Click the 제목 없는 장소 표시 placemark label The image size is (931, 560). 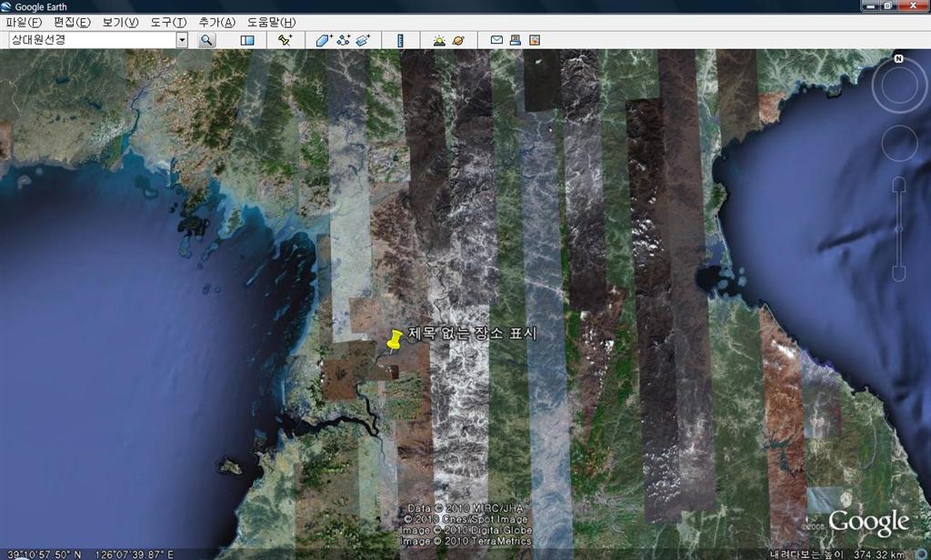click(x=472, y=333)
